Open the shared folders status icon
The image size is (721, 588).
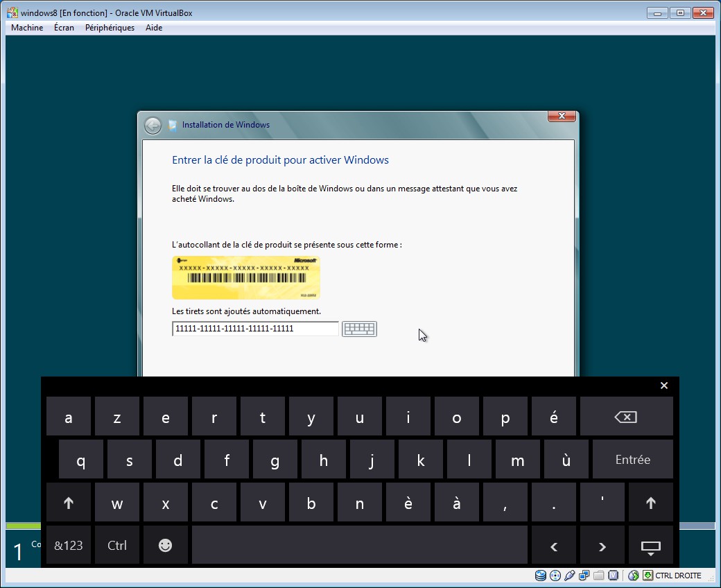coord(598,576)
